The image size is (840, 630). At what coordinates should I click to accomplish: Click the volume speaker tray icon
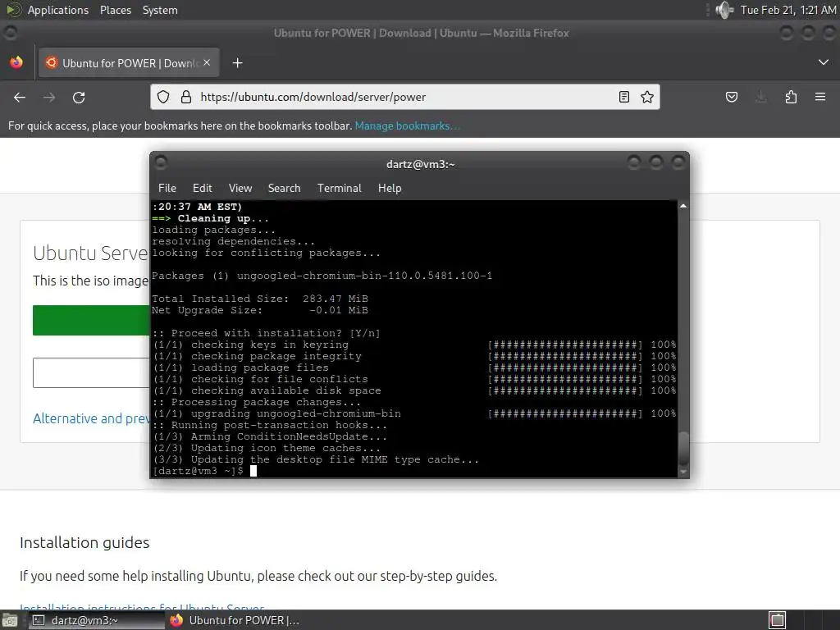(724, 10)
